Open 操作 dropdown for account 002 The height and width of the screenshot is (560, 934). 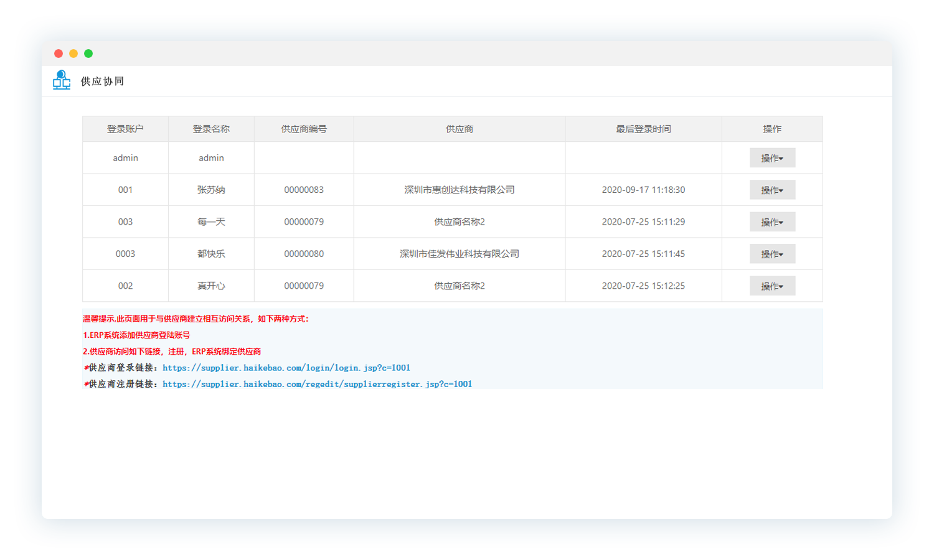(772, 286)
